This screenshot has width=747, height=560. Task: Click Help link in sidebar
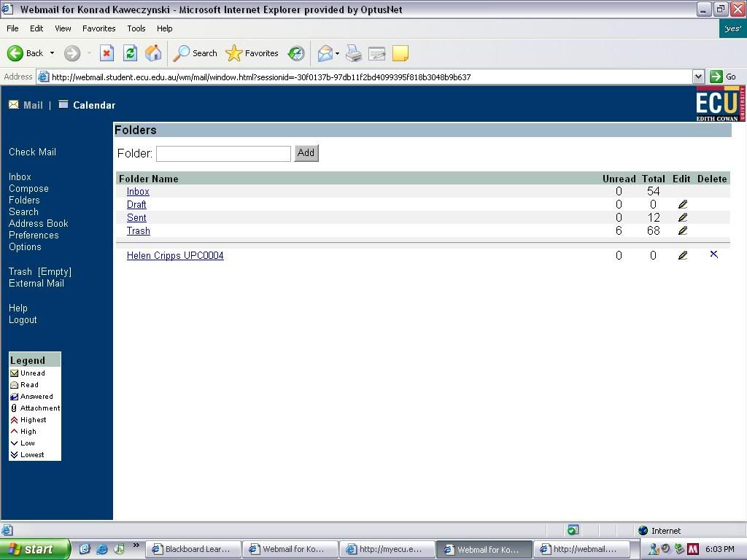click(x=18, y=308)
